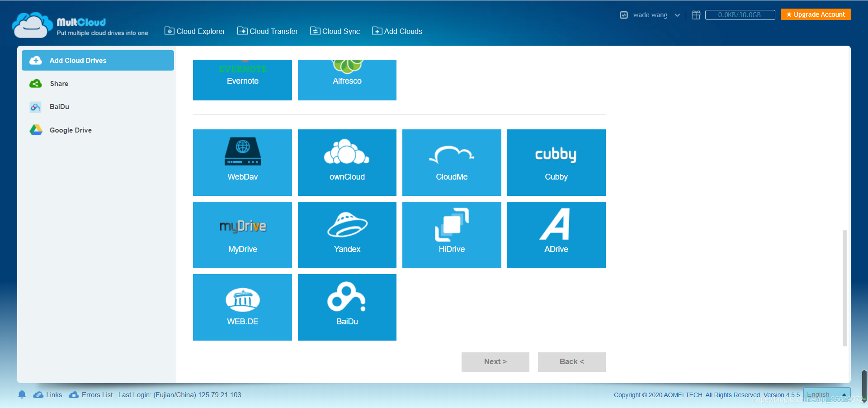Viewport: 868px width, 408px height.
Task: Pick the HiDrive cloud tile
Action: [x=452, y=235]
